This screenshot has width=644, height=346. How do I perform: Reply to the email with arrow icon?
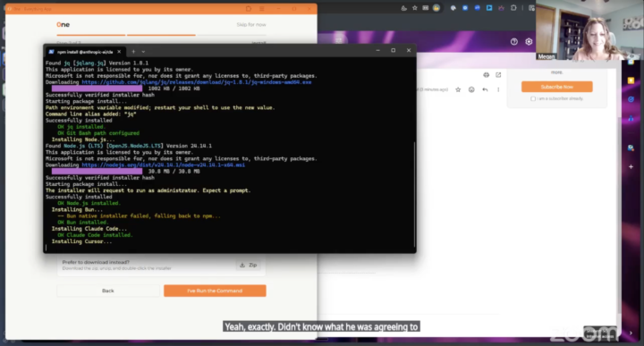click(x=485, y=89)
